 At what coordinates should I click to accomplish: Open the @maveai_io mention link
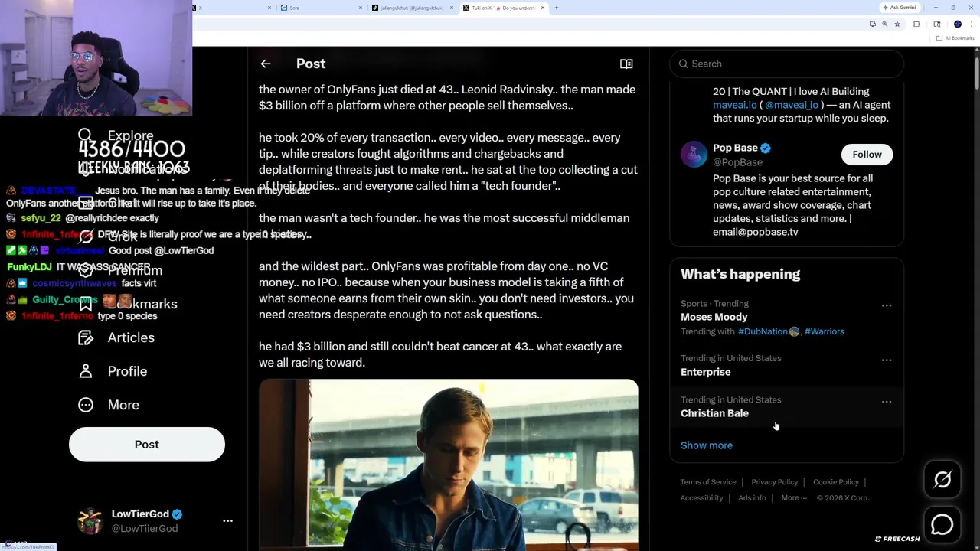coord(792,105)
